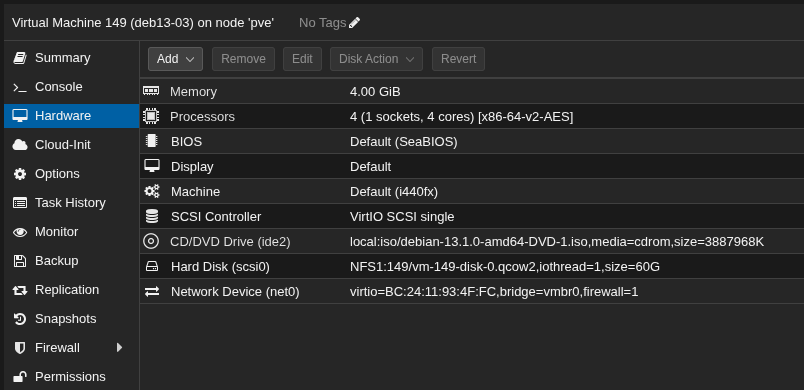This screenshot has width=804, height=390.
Task: Open the Snapshots section
Action: tap(71, 319)
